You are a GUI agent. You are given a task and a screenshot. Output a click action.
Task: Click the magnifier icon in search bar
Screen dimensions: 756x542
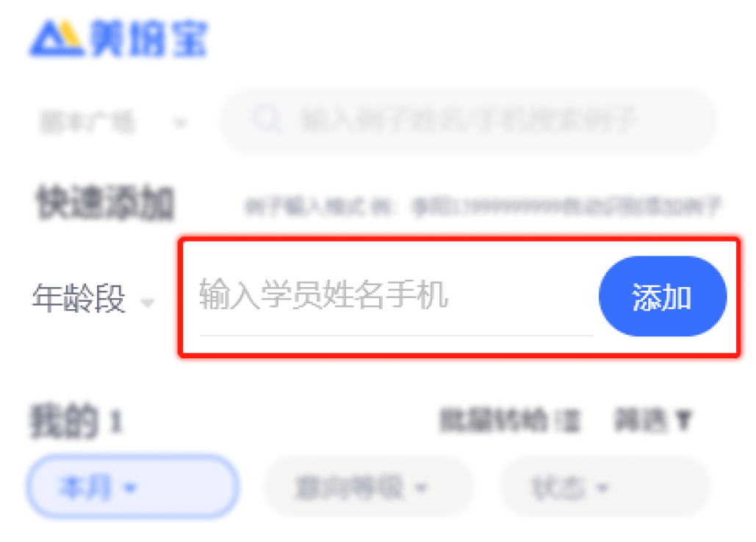(266, 118)
